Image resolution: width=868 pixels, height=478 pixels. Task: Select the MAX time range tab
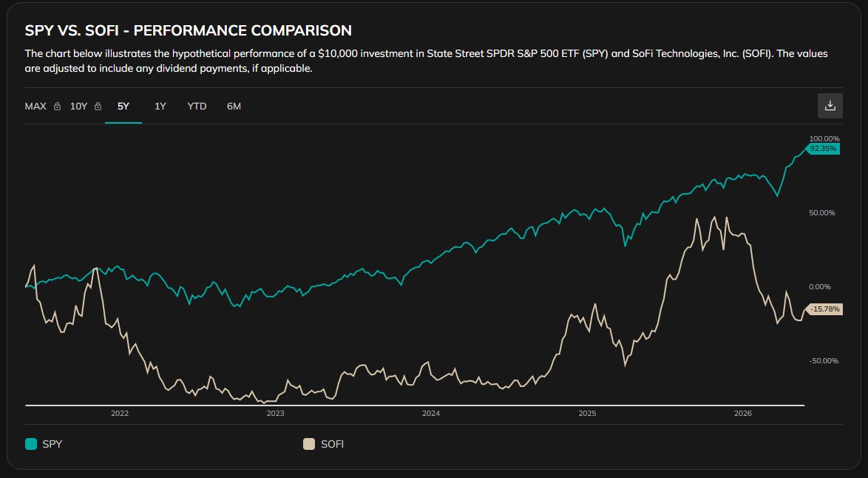coord(35,107)
